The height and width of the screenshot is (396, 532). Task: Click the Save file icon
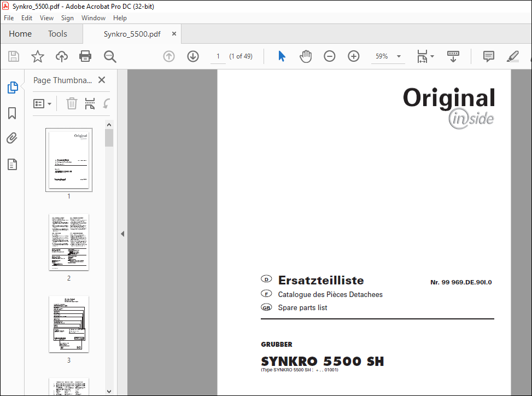(14, 56)
